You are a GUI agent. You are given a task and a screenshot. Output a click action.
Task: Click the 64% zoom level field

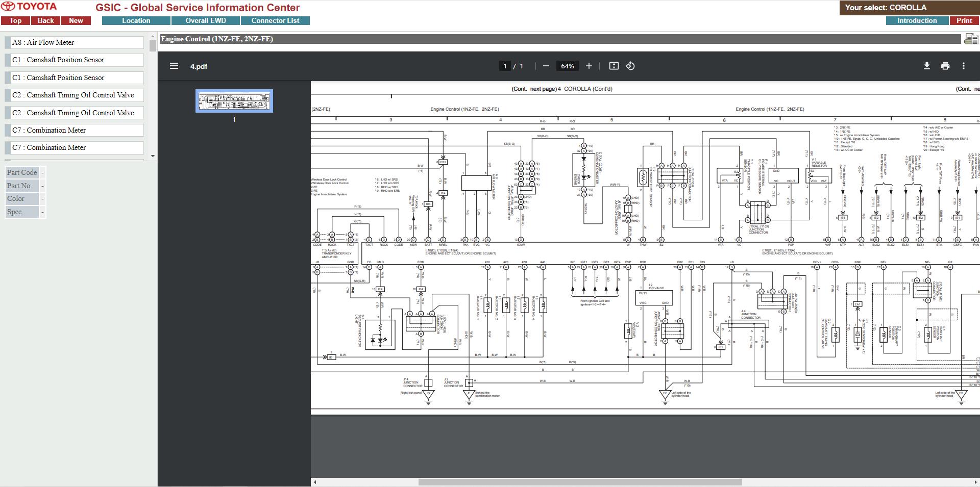coord(567,66)
